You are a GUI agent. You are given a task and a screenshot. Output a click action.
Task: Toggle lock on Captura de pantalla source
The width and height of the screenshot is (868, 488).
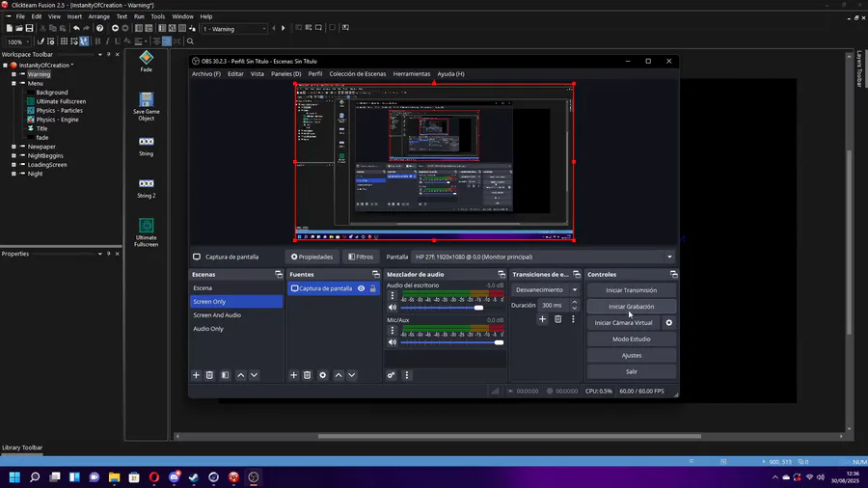(372, 288)
